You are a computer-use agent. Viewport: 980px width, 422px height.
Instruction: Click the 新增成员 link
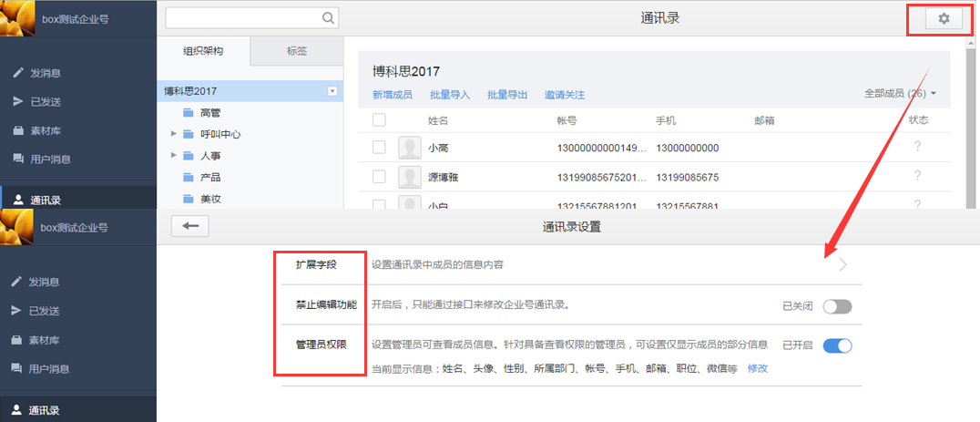(393, 95)
